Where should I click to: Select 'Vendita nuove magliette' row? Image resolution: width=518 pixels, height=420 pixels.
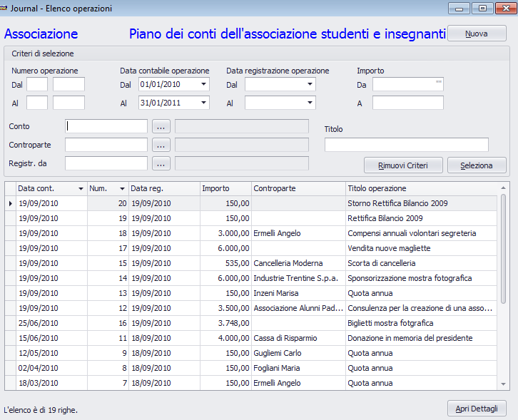pyautogui.click(x=251, y=248)
